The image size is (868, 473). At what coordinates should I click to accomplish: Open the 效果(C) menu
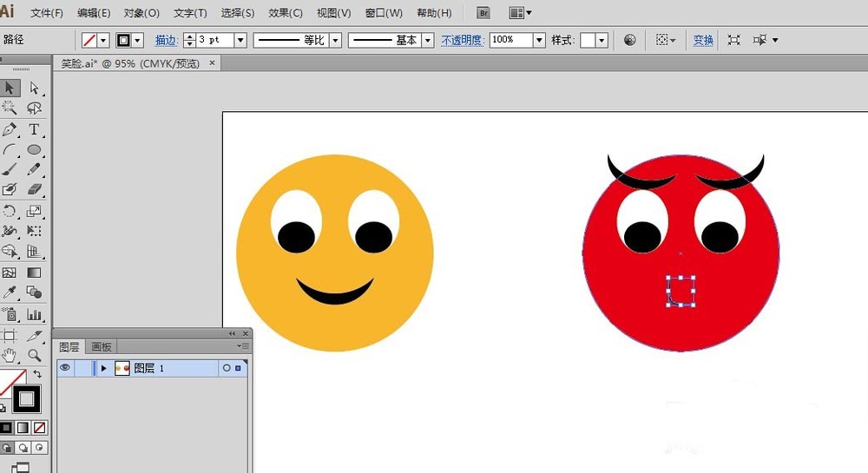[285, 13]
